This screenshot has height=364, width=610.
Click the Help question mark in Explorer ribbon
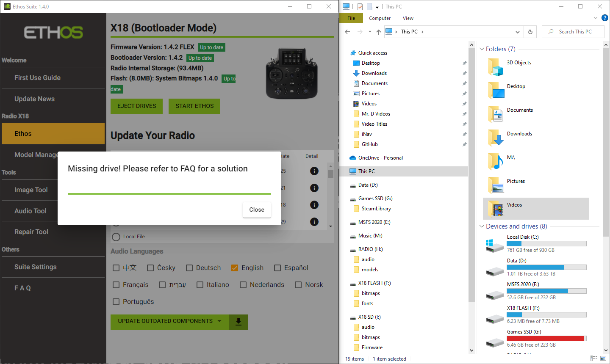point(604,18)
